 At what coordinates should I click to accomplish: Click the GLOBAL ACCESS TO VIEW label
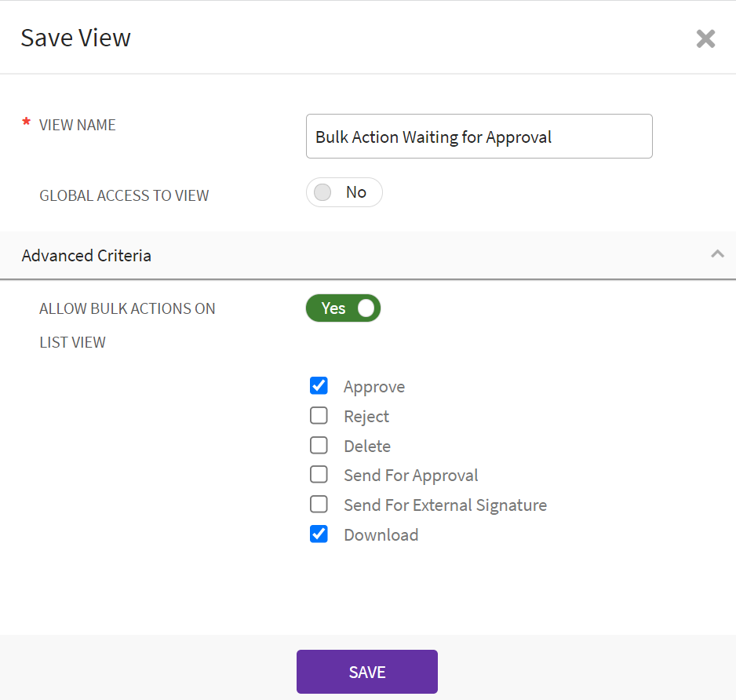point(124,195)
